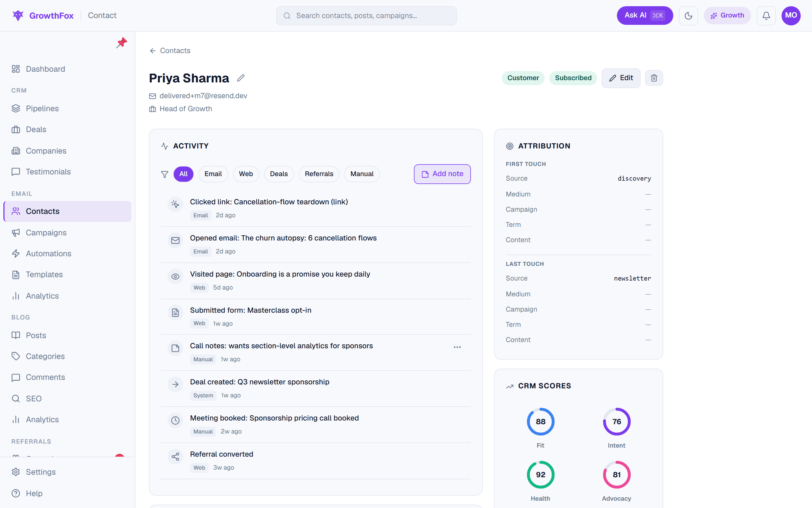
Task: Open more options on Call notes entry
Action: pyautogui.click(x=457, y=347)
